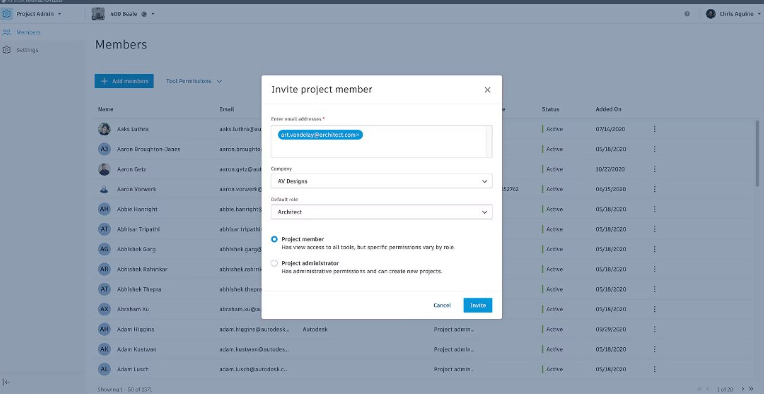Open the more menu for Abhishek Rahinkar row
The height and width of the screenshot is (394, 764).
click(654, 269)
